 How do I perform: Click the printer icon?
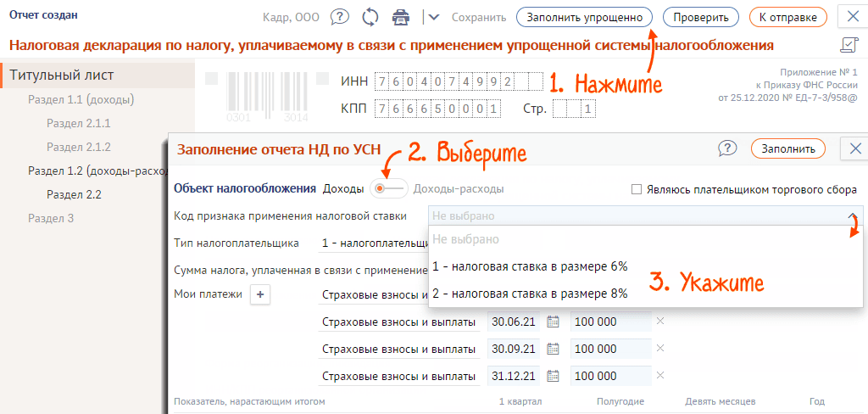coord(400,16)
